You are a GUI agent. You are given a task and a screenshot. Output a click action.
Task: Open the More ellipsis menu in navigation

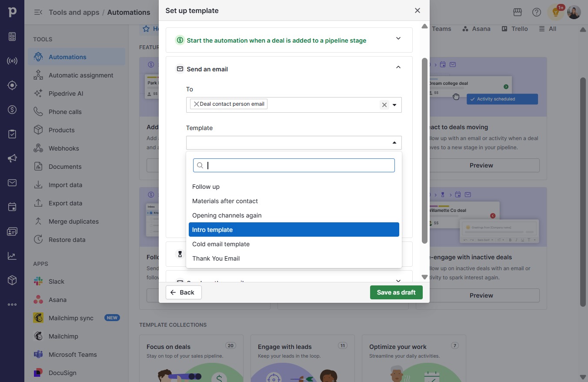12,305
